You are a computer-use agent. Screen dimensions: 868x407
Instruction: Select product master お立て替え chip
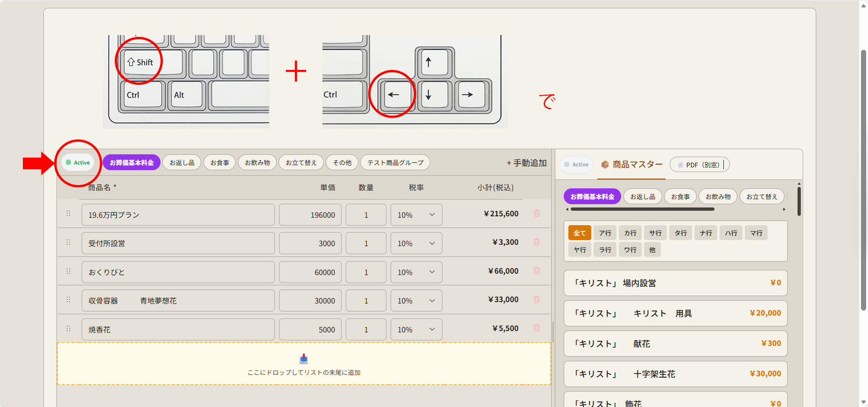[762, 197]
